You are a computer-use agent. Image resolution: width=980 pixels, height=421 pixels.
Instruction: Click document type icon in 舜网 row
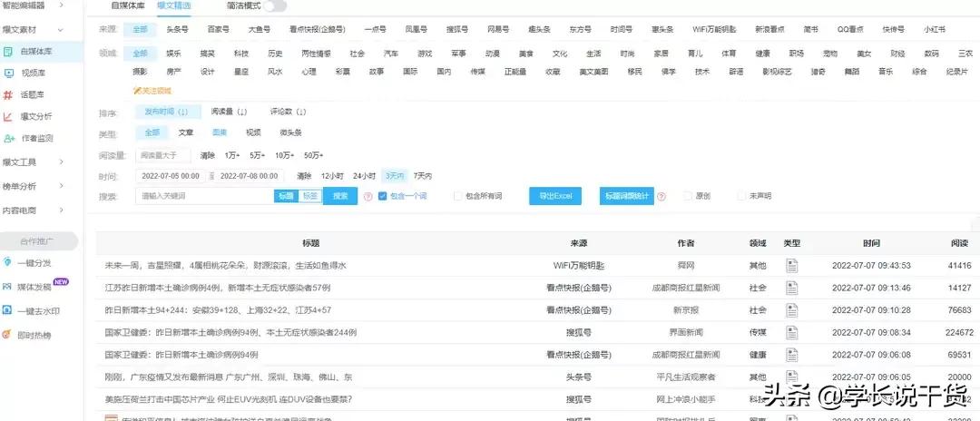792,266
